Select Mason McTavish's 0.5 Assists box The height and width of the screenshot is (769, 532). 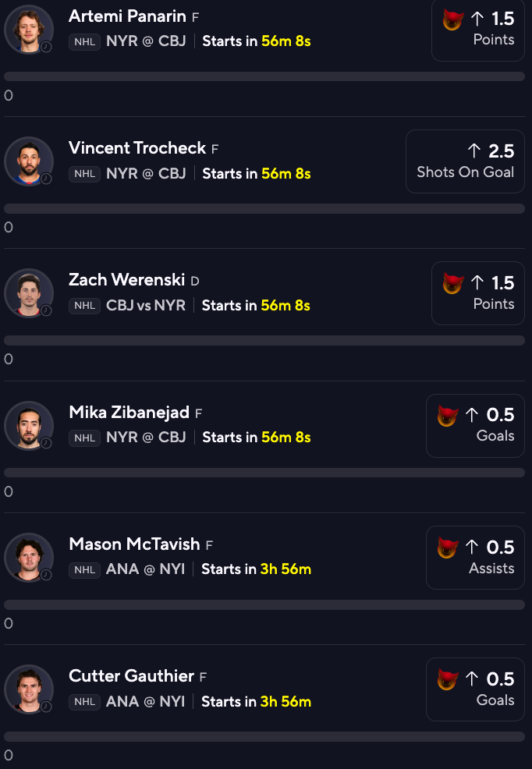click(x=475, y=558)
